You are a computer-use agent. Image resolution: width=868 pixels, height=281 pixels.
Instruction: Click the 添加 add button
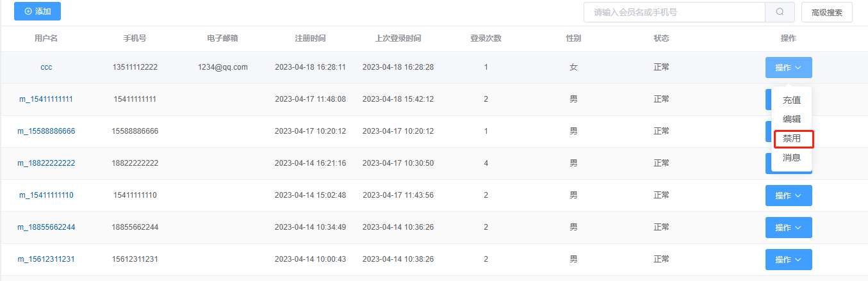tap(37, 12)
